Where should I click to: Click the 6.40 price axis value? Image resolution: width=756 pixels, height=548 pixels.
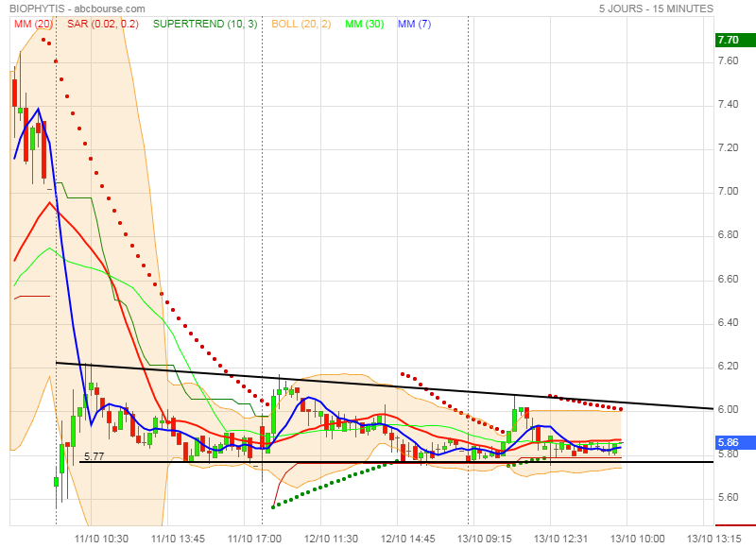(728, 322)
